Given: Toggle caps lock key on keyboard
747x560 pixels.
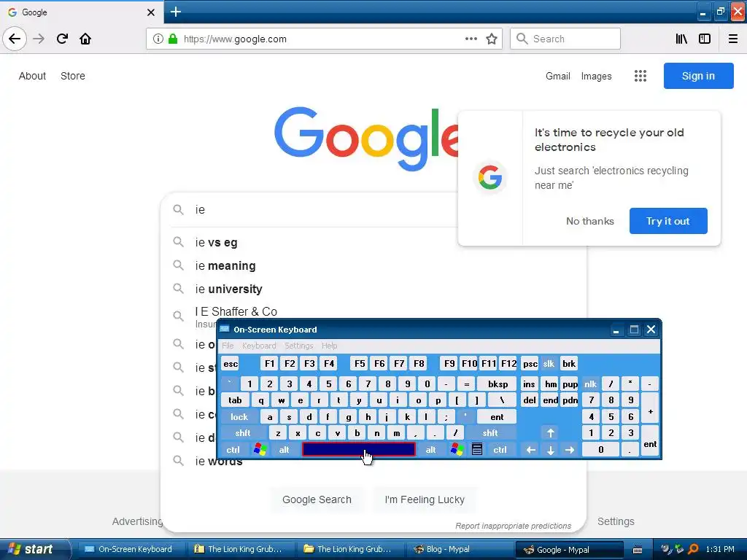Looking at the screenshot, I should [239, 416].
